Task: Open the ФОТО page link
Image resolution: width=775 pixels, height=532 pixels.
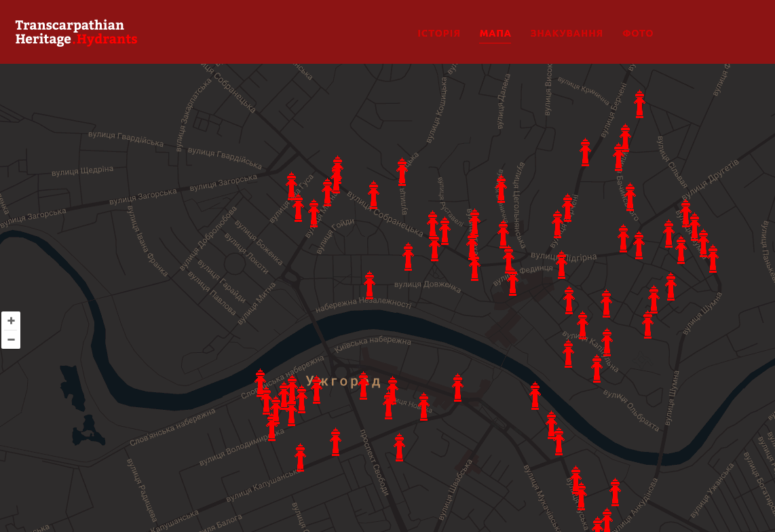Action: (x=637, y=33)
